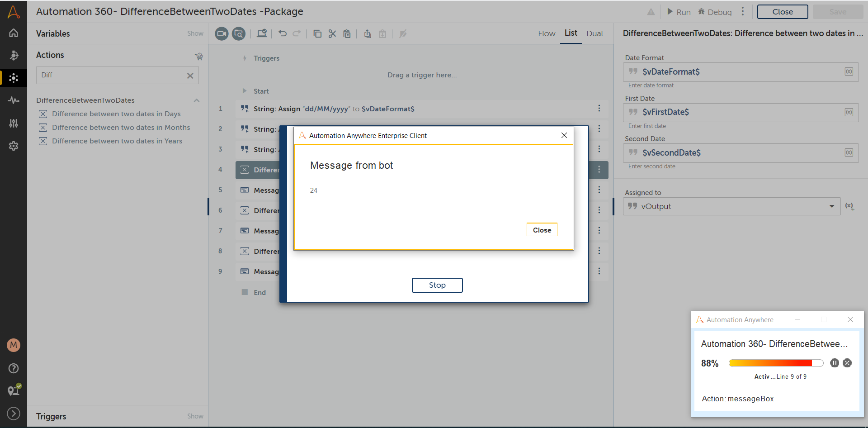The image size is (868, 428).
Task: Open options menu for line 2
Action: click(x=599, y=128)
